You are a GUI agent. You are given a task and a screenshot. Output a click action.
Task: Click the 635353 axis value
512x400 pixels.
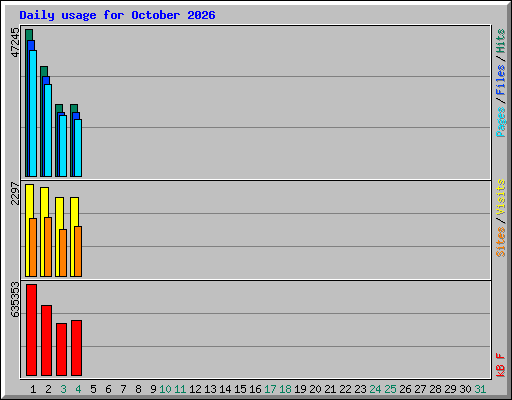tap(15, 299)
